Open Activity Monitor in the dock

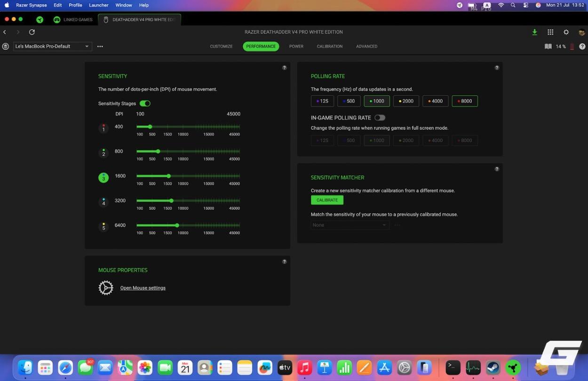coord(473,367)
